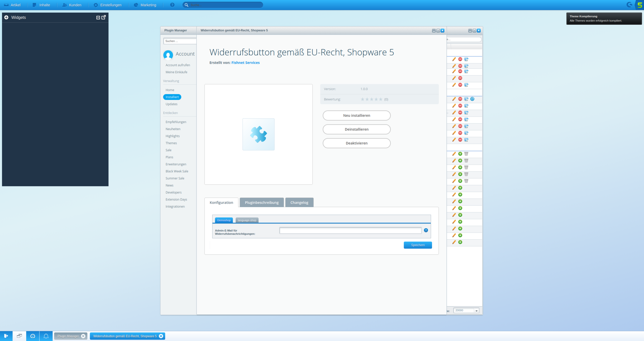644x341 pixels.
Task: Pop out the Widgets panel into a window
Action: click(104, 17)
